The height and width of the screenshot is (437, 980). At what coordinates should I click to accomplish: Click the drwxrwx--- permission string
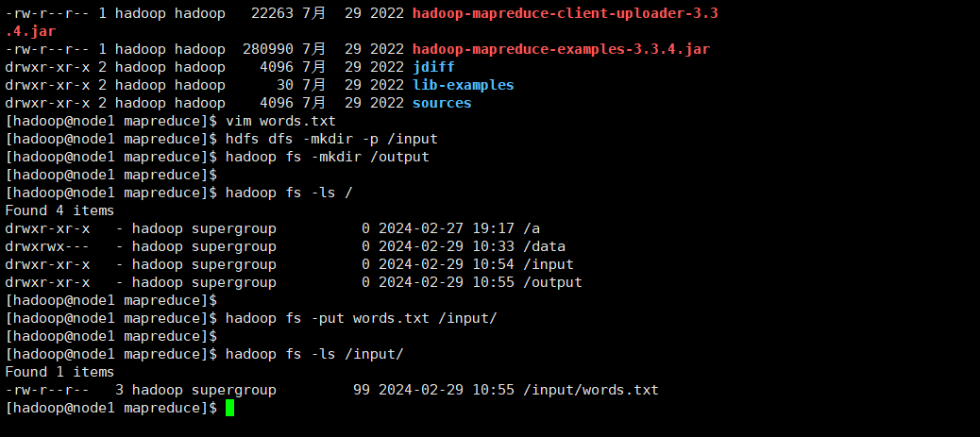click(47, 246)
